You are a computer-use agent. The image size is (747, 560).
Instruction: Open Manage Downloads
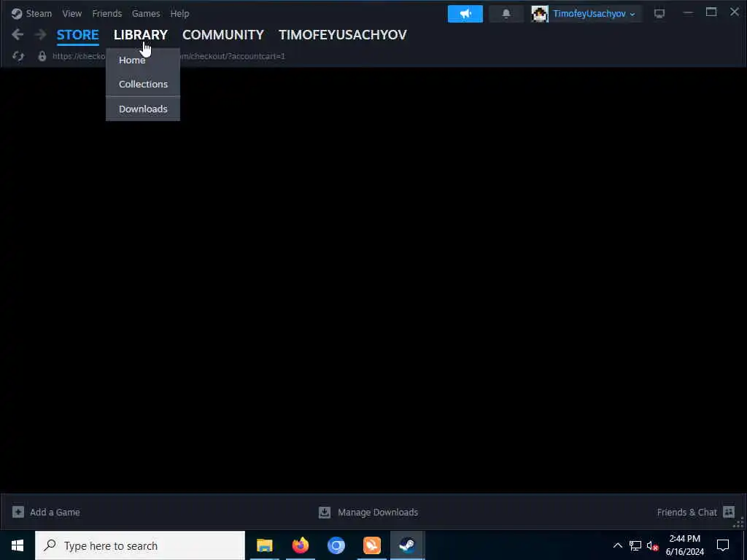pos(378,513)
